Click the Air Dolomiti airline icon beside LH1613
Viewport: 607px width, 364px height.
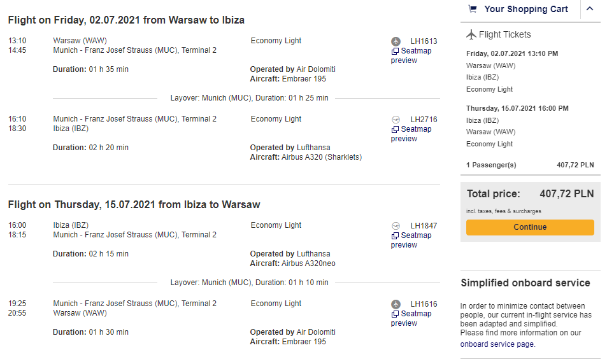[396, 41]
